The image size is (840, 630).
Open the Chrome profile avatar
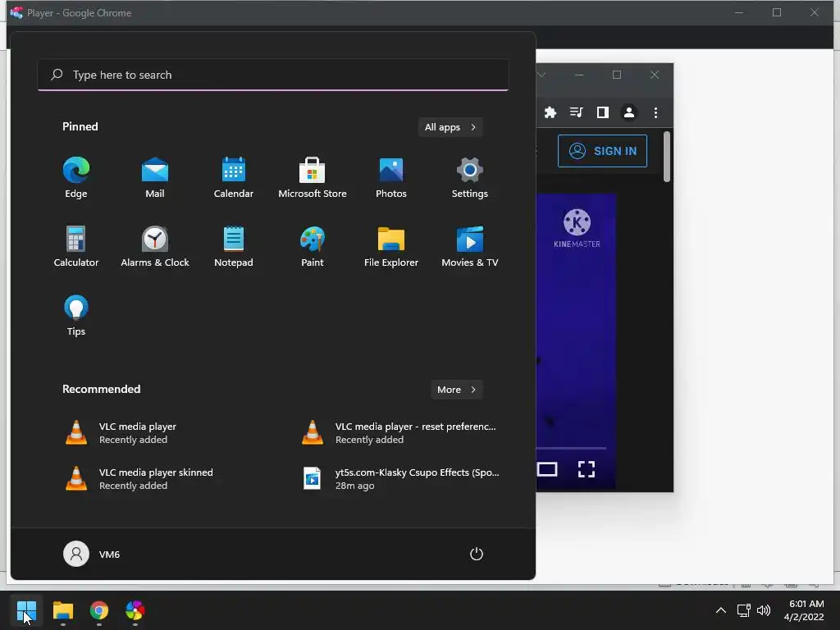click(x=629, y=112)
